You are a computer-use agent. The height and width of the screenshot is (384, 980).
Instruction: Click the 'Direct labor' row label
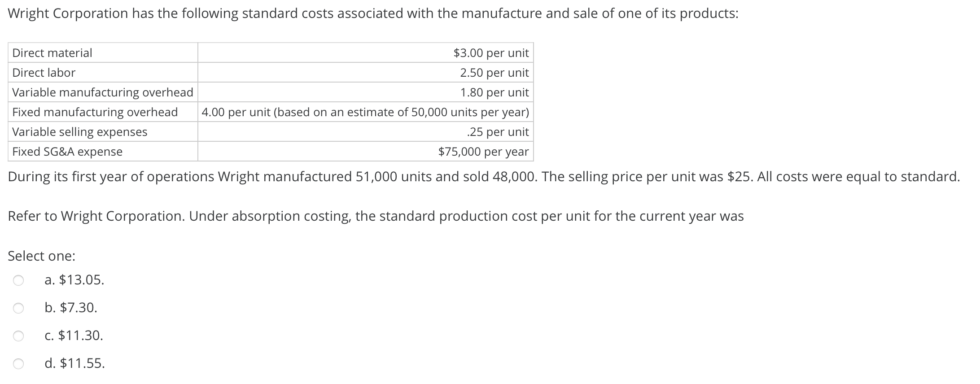pos(44,73)
